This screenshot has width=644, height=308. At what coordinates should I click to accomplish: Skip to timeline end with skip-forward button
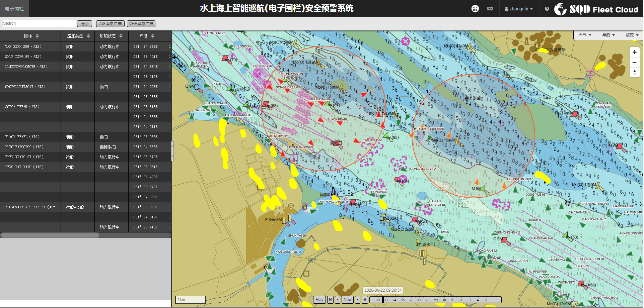click(365, 300)
